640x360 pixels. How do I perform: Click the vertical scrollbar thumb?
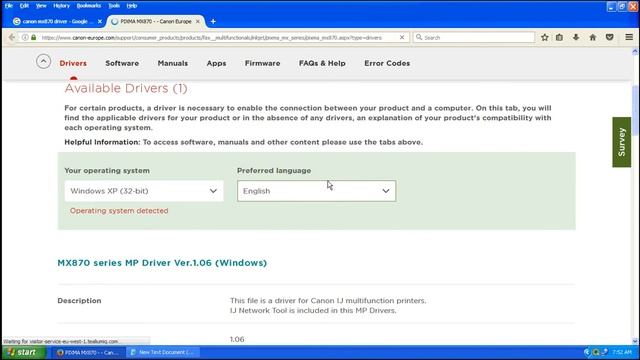(635, 110)
